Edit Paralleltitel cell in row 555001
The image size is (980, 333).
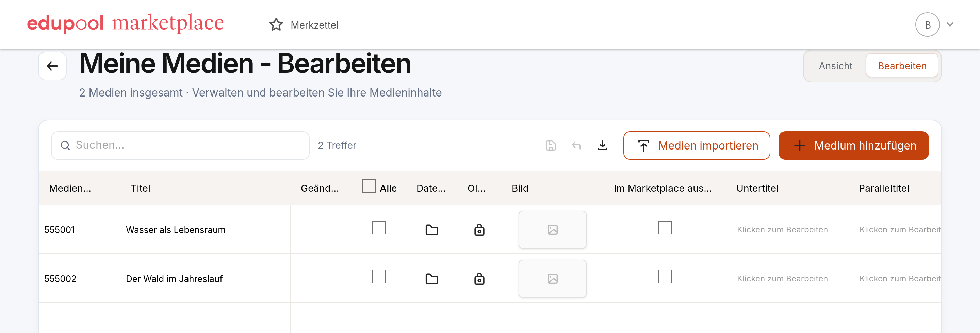click(x=900, y=230)
